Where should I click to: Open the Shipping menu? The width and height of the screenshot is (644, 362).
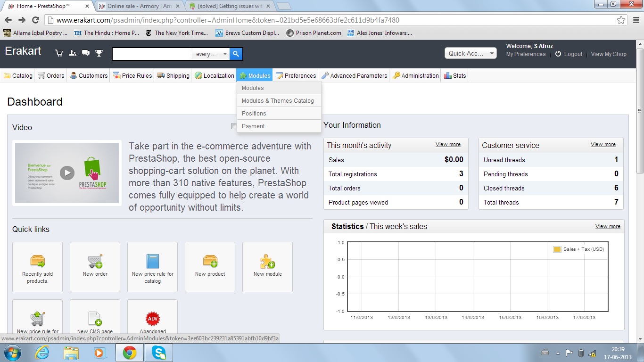point(173,75)
